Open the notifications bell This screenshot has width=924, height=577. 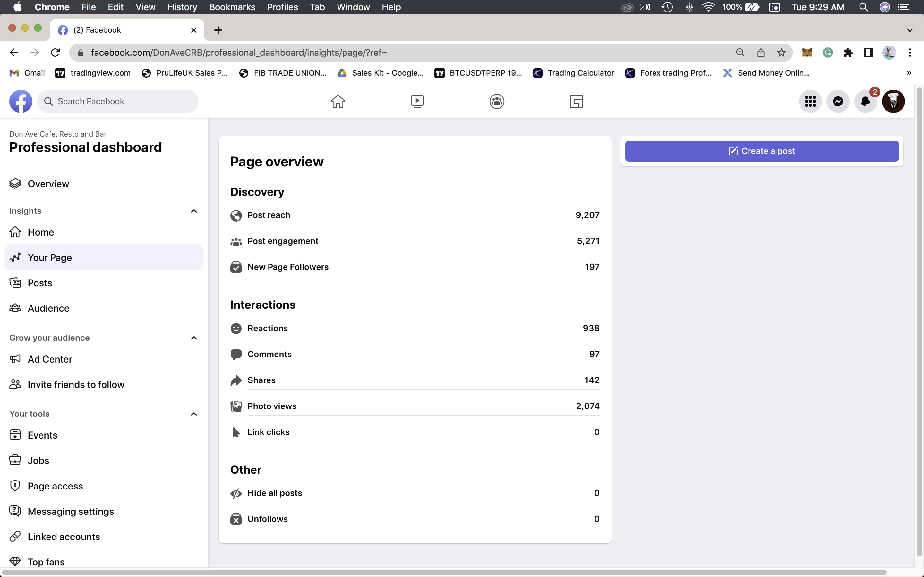tap(865, 102)
